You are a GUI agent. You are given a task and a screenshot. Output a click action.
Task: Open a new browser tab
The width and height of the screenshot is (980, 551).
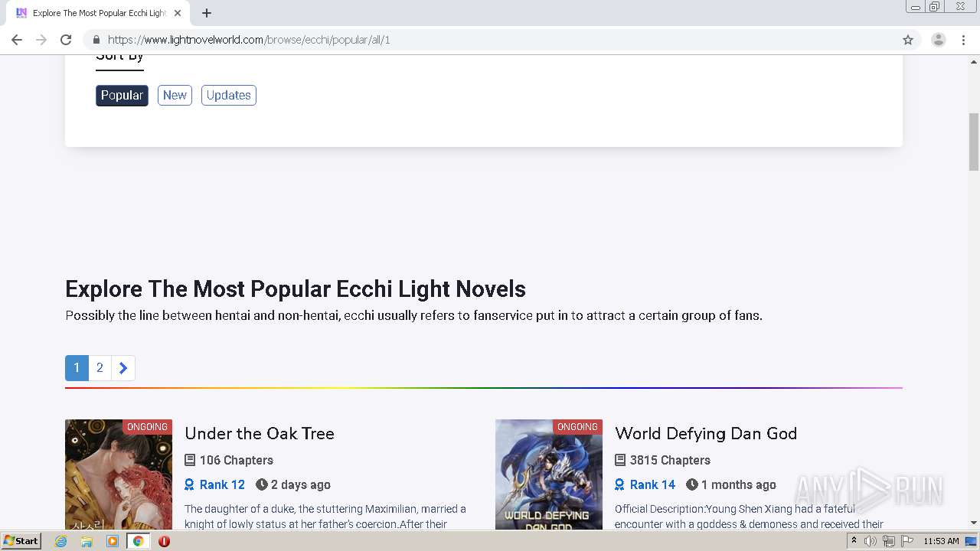[207, 13]
